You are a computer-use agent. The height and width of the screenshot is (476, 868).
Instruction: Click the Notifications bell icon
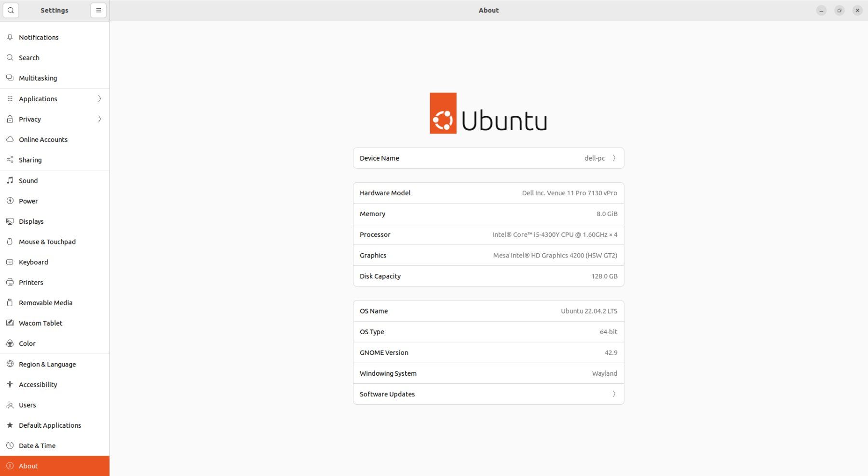pos(10,37)
